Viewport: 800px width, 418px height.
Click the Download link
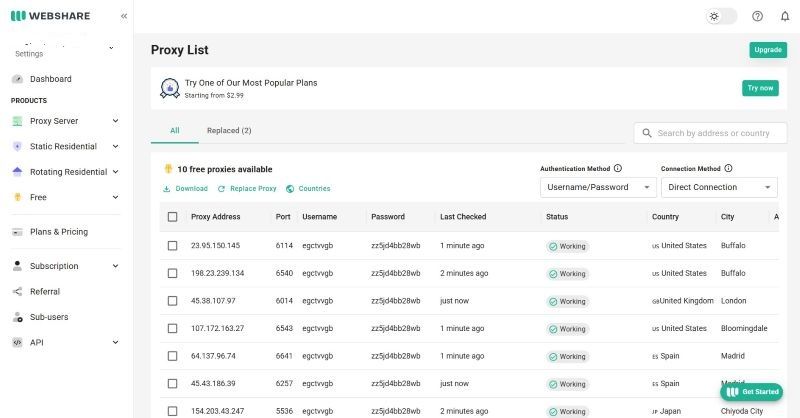[191, 189]
